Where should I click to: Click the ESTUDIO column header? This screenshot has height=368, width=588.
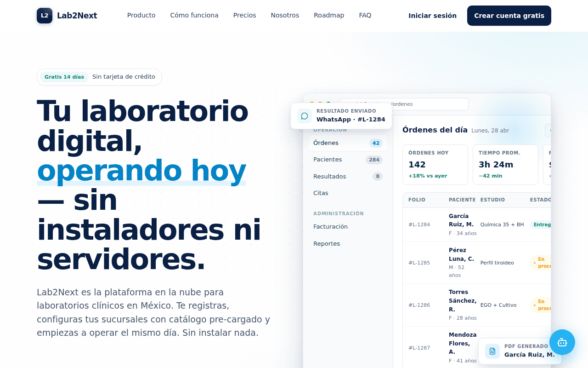tap(493, 200)
